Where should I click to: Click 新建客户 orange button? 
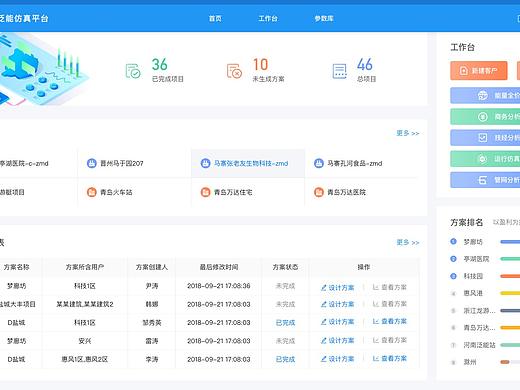coord(479,71)
